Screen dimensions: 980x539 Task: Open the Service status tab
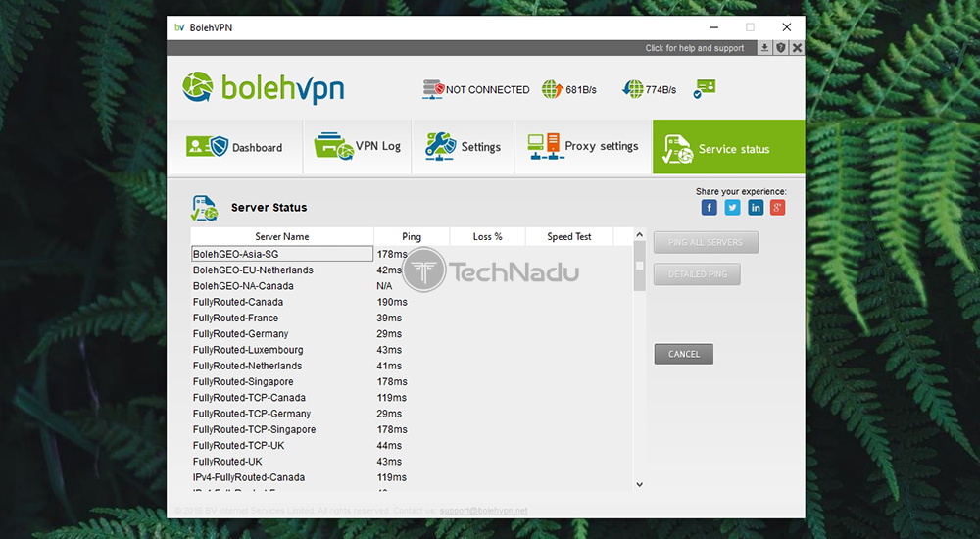[x=729, y=147]
